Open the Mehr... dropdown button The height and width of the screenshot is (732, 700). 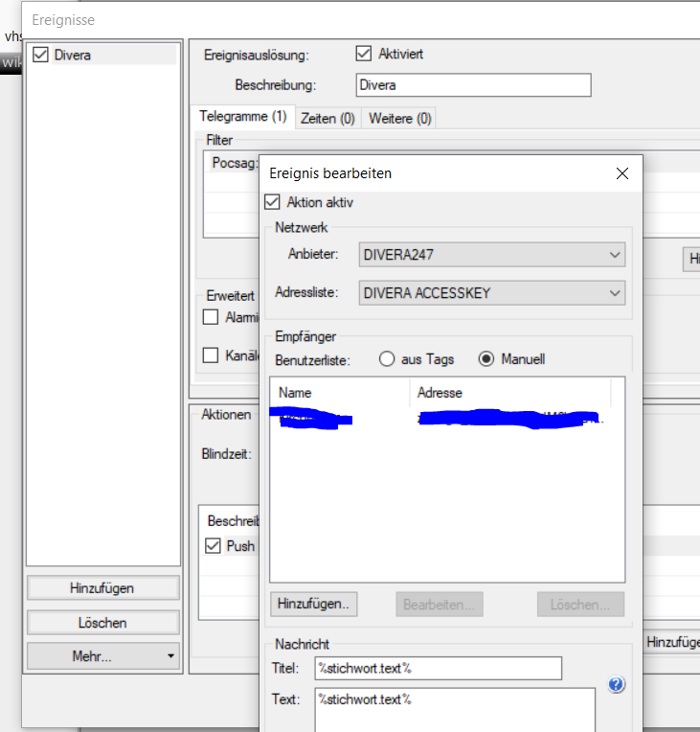coord(103,656)
